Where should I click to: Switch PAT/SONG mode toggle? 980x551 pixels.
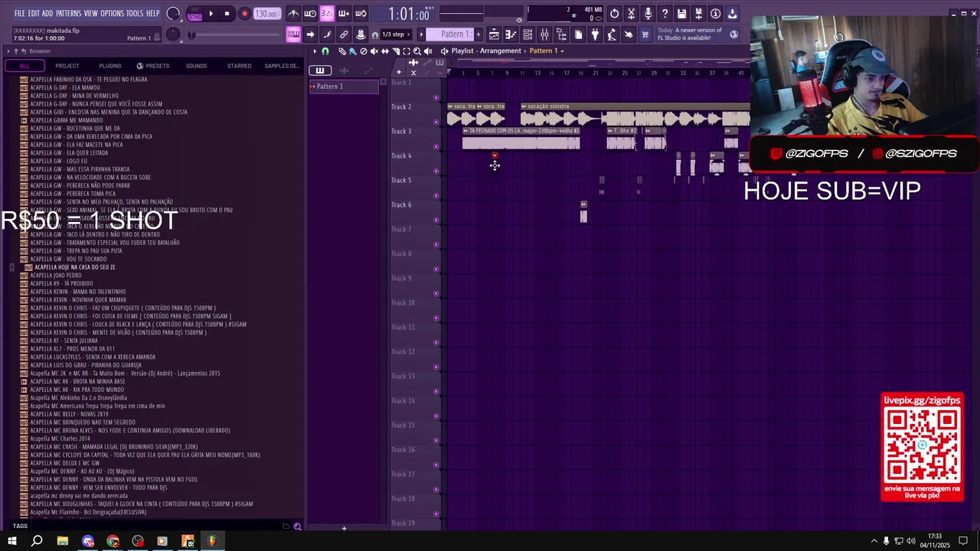coord(194,14)
